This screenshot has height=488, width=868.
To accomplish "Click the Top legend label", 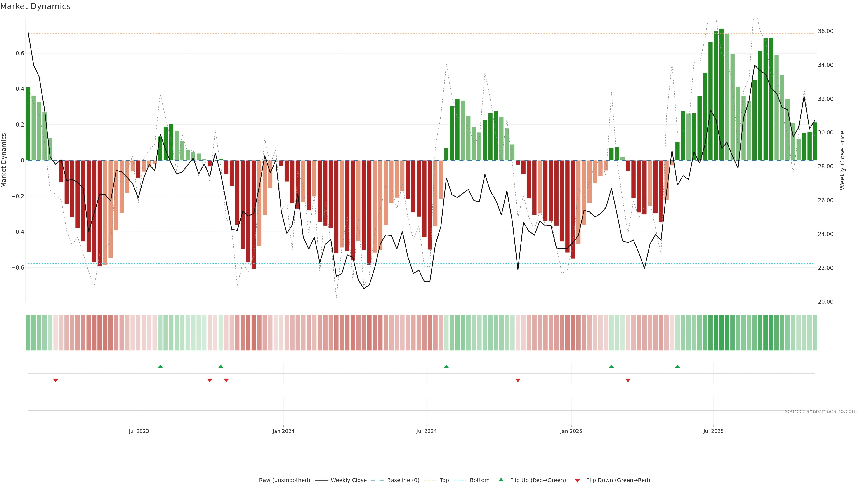I will point(444,480).
